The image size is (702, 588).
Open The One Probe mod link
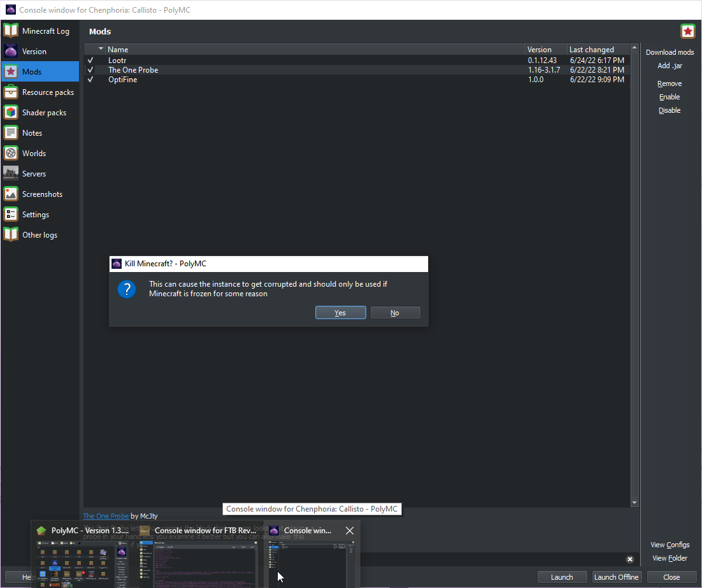tap(105, 515)
